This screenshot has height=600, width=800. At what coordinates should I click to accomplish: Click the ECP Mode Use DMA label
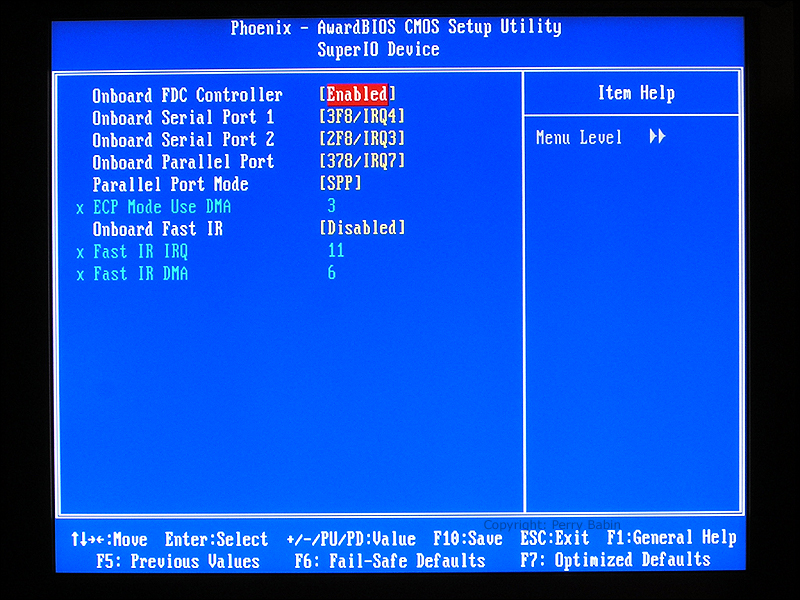click(162, 207)
